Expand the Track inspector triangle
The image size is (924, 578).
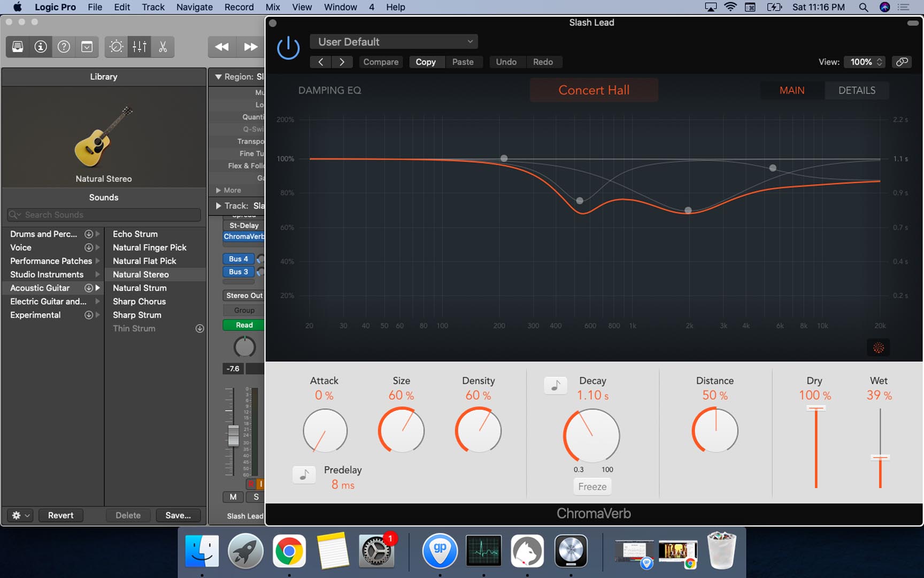[x=218, y=206]
